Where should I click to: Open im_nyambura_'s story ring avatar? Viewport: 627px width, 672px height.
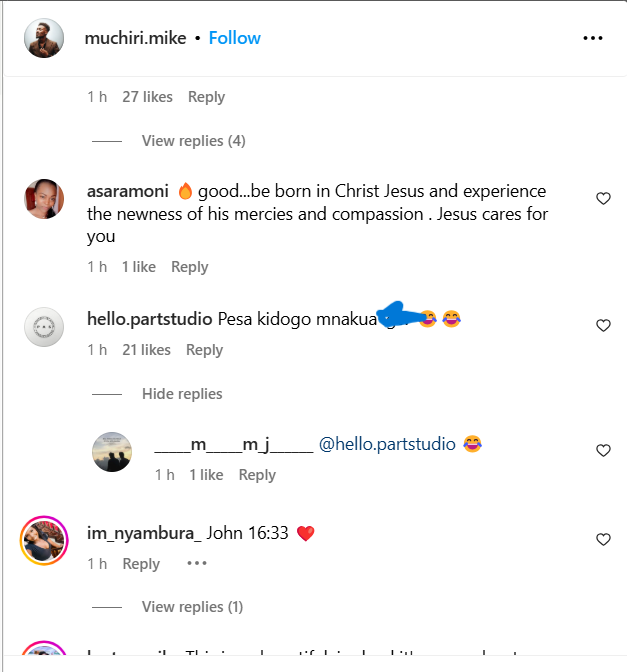pos(44,541)
